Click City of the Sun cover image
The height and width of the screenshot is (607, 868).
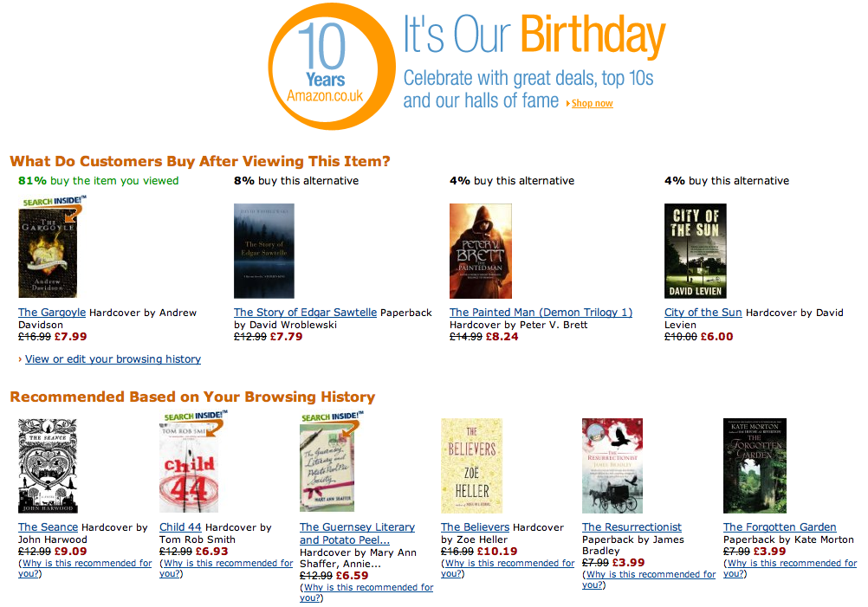[695, 251]
